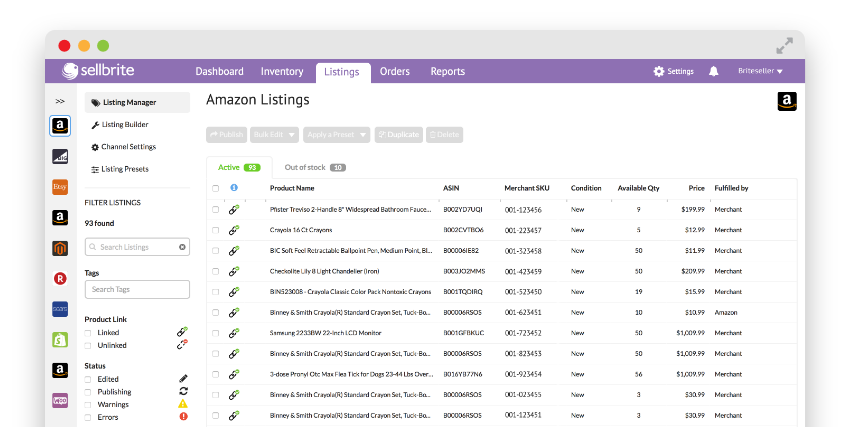Click link icon for Crayola 16 Ct Crayons row

234,230
